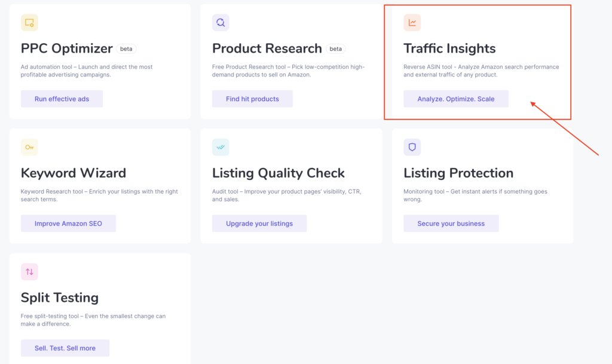The height and width of the screenshot is (364, 612).
Task: Click the Product Research refresh-search icon
Action: click(221, 23)
